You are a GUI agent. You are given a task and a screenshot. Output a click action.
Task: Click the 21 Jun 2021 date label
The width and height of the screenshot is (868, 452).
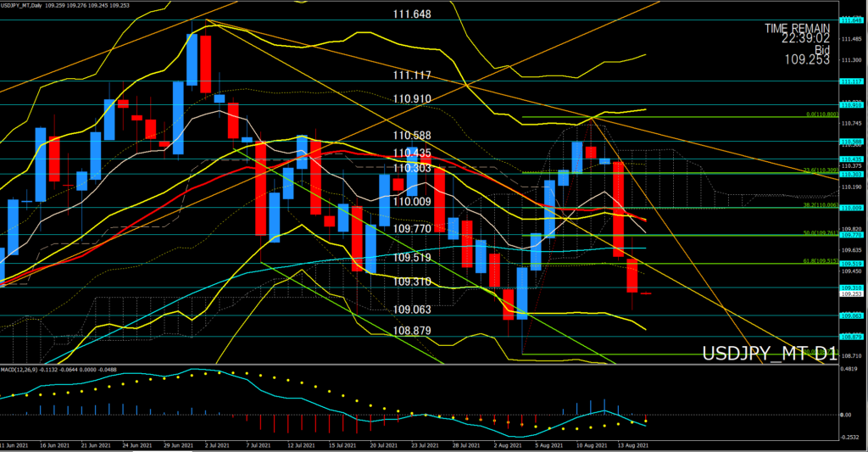coord(97,445)
